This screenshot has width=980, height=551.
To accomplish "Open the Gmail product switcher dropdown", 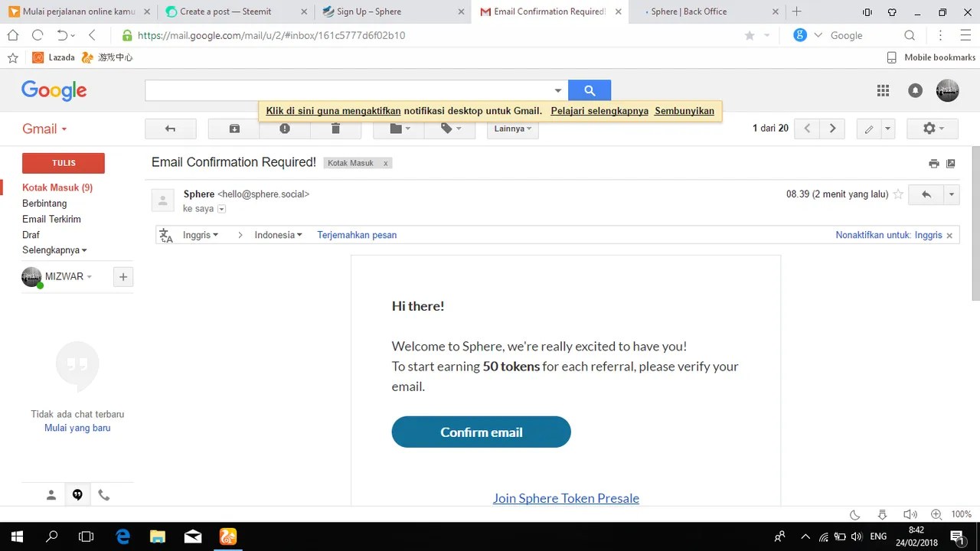I will [44, 129].
